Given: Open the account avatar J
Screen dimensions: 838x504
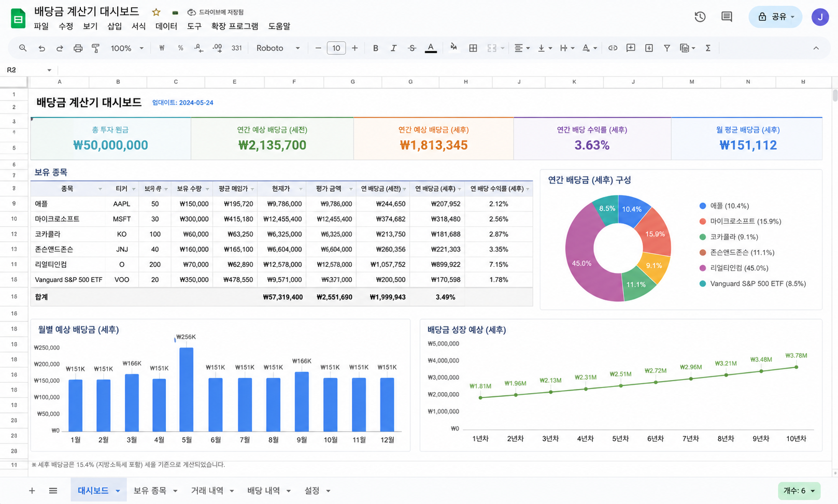Looking at the screenshot, I should pos(820,17).
